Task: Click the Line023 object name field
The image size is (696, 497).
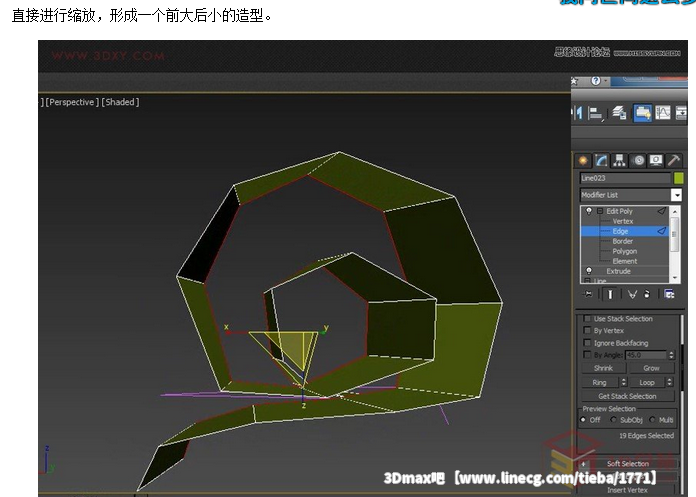Action: [x=625, y=178]
